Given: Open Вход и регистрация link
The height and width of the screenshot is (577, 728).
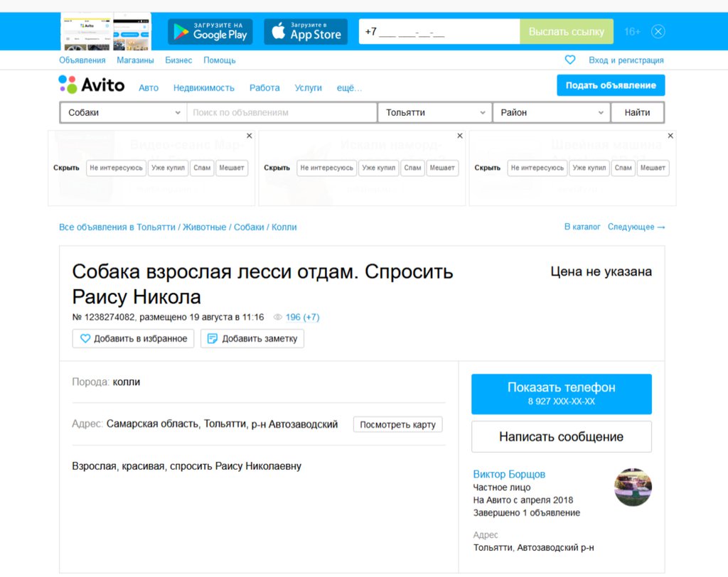Looking at the screenshot, I should [x=626, y=60].
